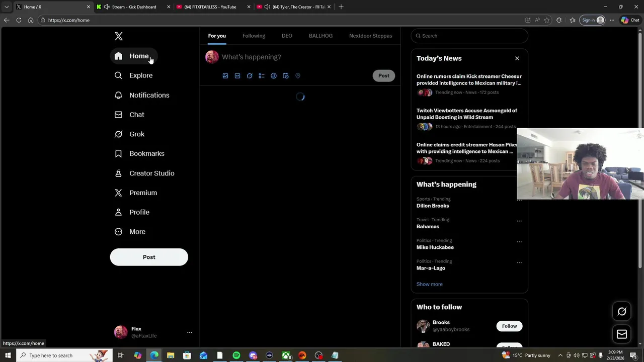Open the Mar-a-Lago trend
The height and width of the screenshot is (362, 644).
(431, 268)
